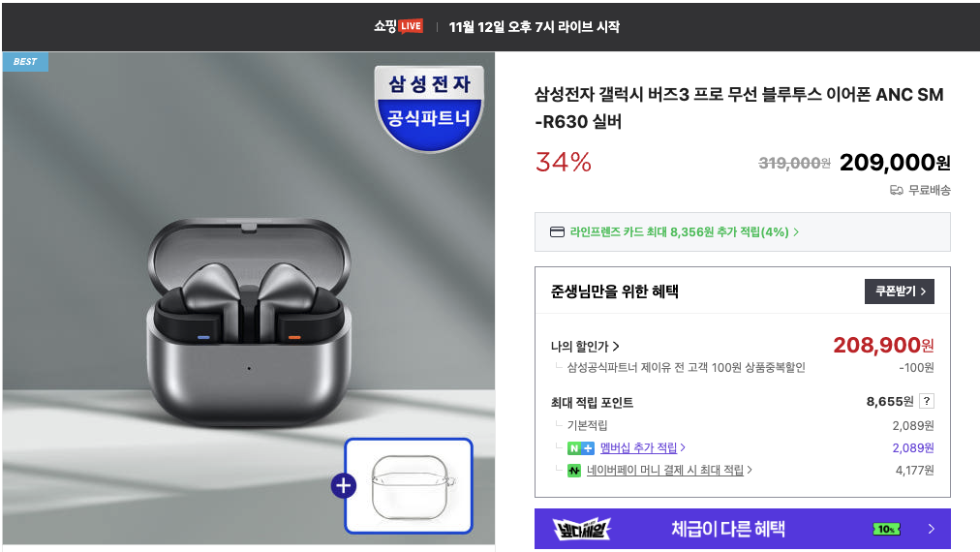This screenshot has height=552, width=980.
Task: Expand the purple 체급이 다른 혜택 banner arrow
Action: pyautogui.click(x=932, y=529)
